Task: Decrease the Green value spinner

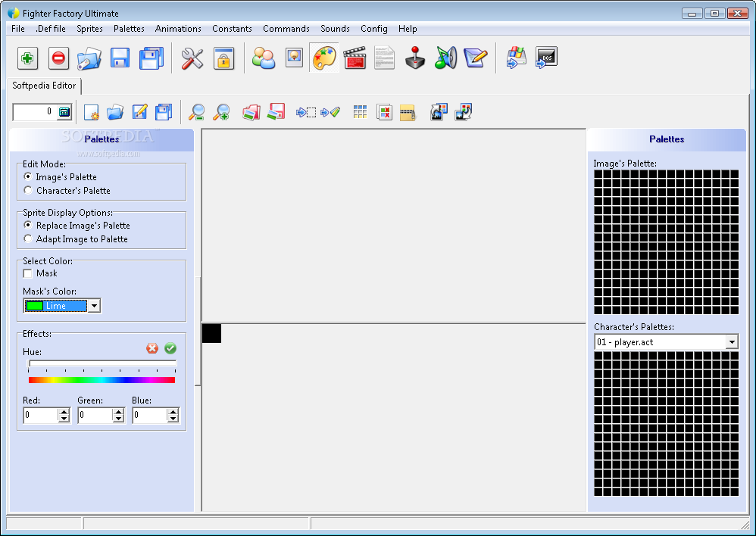Action: [x=119, y=419]
